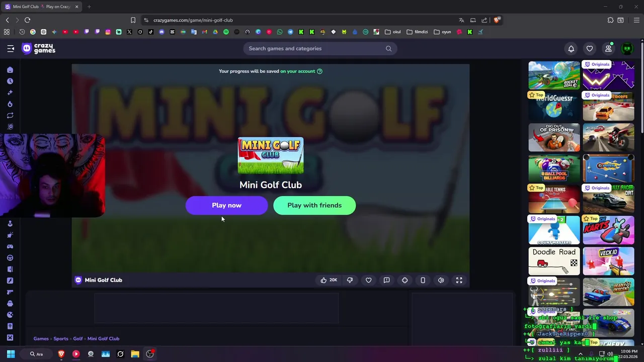Viewport: 644px width, 362px height.
Task: Open the .io Pac-Man category icon
Action: [x=10, y=315]
